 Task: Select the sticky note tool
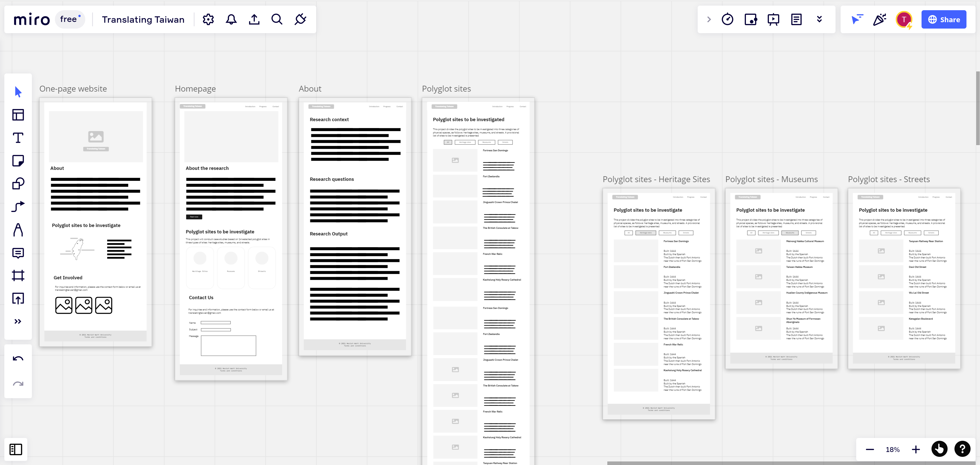[x=18, y=161]
